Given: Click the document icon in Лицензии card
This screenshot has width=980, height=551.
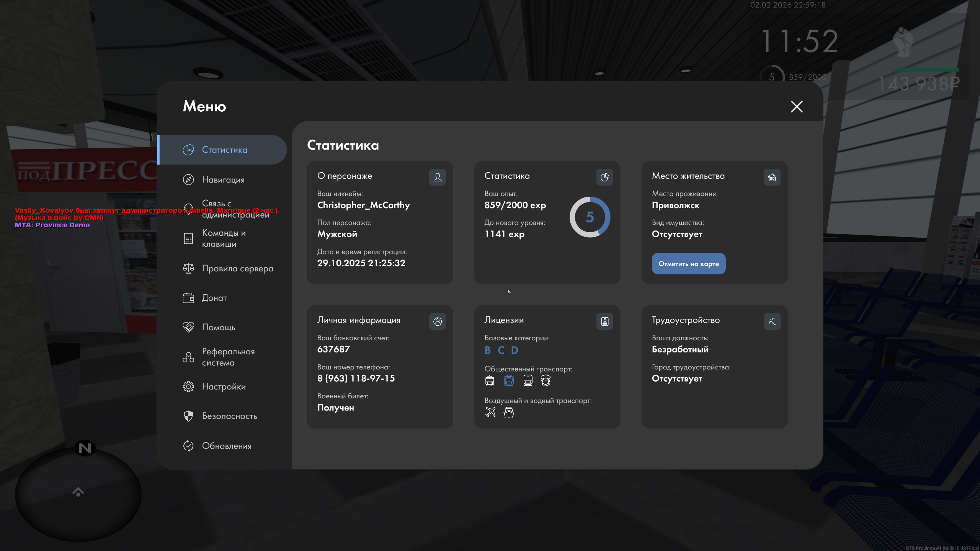Looking at the screenshot, I should tap(604, 321).
